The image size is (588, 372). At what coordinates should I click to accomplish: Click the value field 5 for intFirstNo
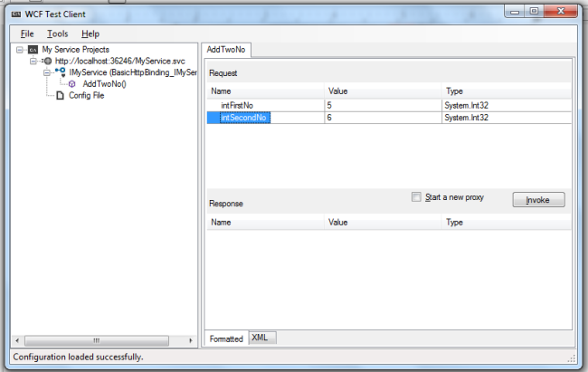(383, 106)
